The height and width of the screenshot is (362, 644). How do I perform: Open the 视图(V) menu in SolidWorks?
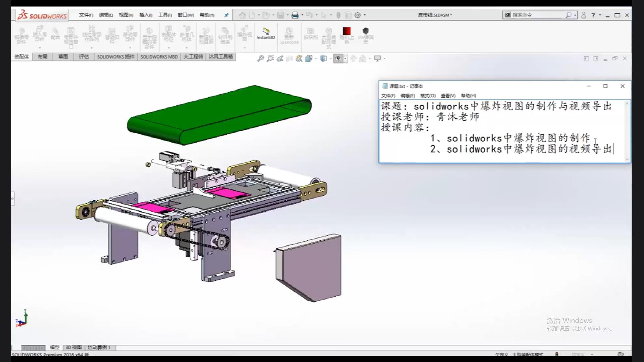tap(126, 15)
